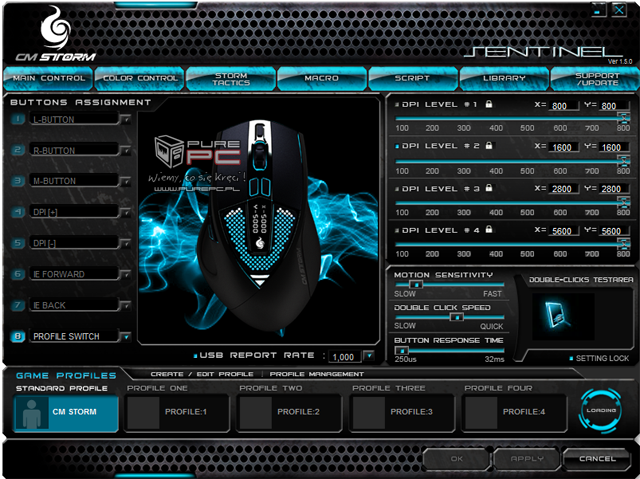Open the Storm Tactics tab
The image size is (640, 479).
pos(231,78)
